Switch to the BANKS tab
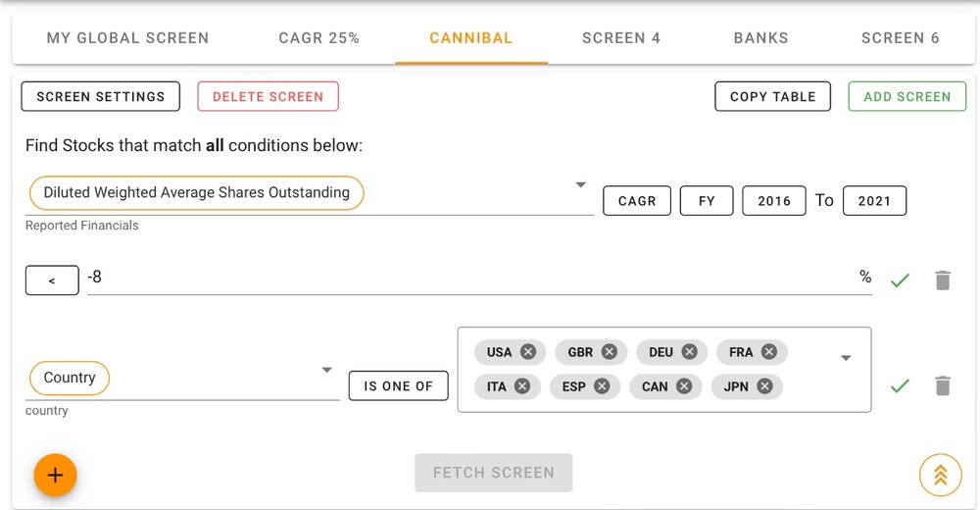Viewport: 980px width, 510px height. [760, 38]
